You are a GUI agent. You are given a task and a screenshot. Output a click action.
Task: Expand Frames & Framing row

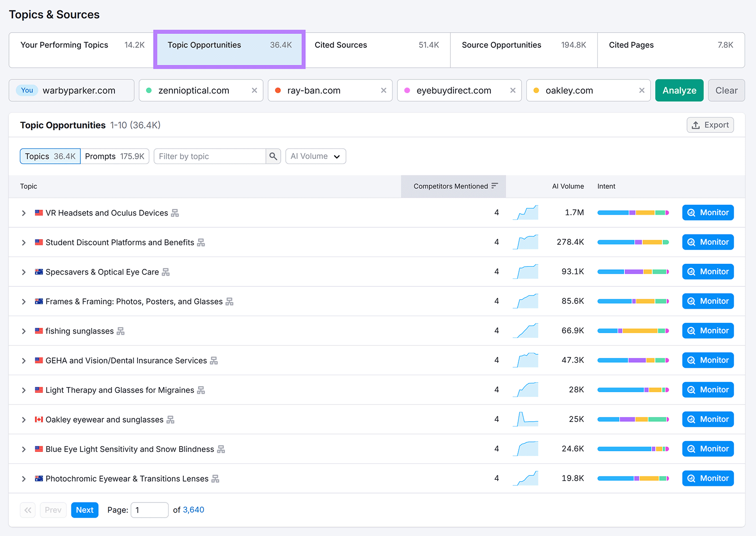(24, 302)
